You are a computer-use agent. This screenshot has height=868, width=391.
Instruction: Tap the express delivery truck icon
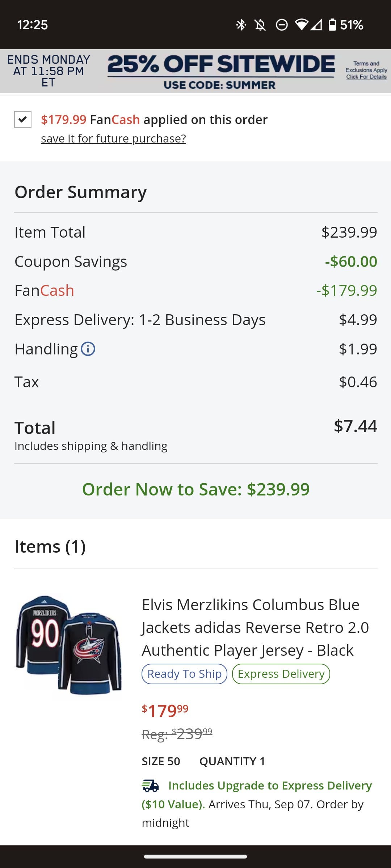(x=150, y=786)
